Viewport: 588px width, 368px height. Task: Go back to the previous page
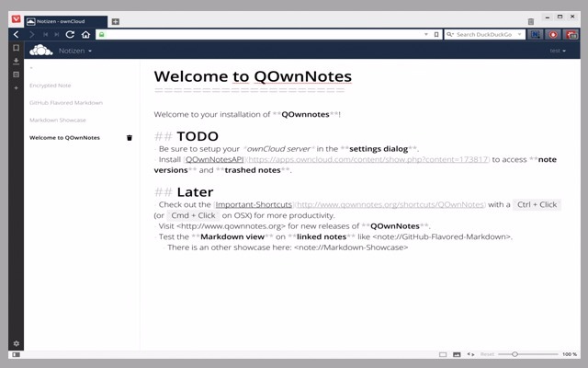tap(17, 35)
